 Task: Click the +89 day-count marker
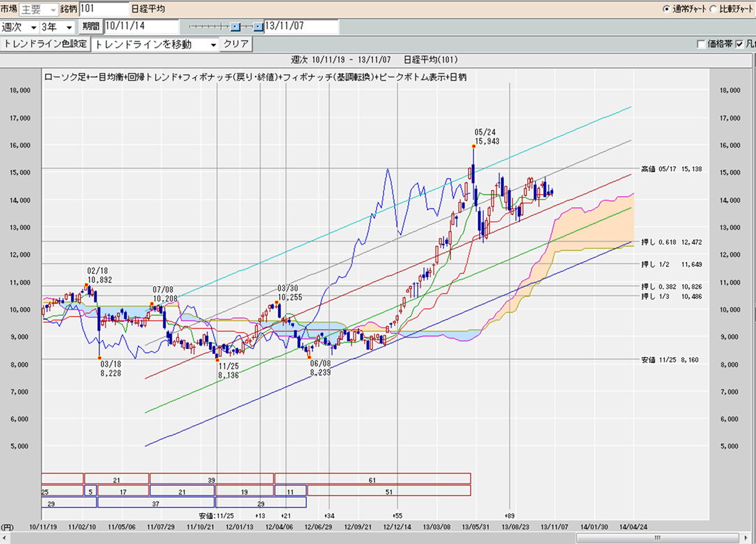(x=510, y=516)
